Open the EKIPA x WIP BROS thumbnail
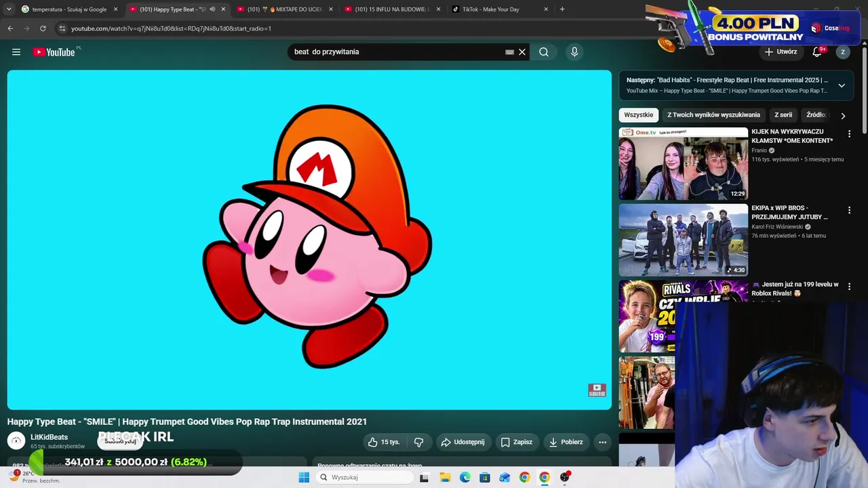 (684, 240)
